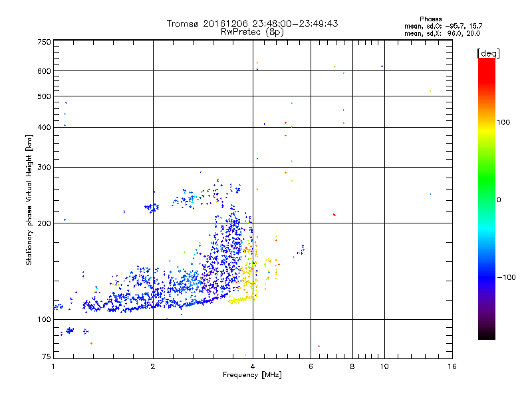Viewport: 532px width, 399px height.
Task: Click the plot title 'Tromsø 20161206 23:48:00-23:49:43'
Action: (x=252, y=23)
